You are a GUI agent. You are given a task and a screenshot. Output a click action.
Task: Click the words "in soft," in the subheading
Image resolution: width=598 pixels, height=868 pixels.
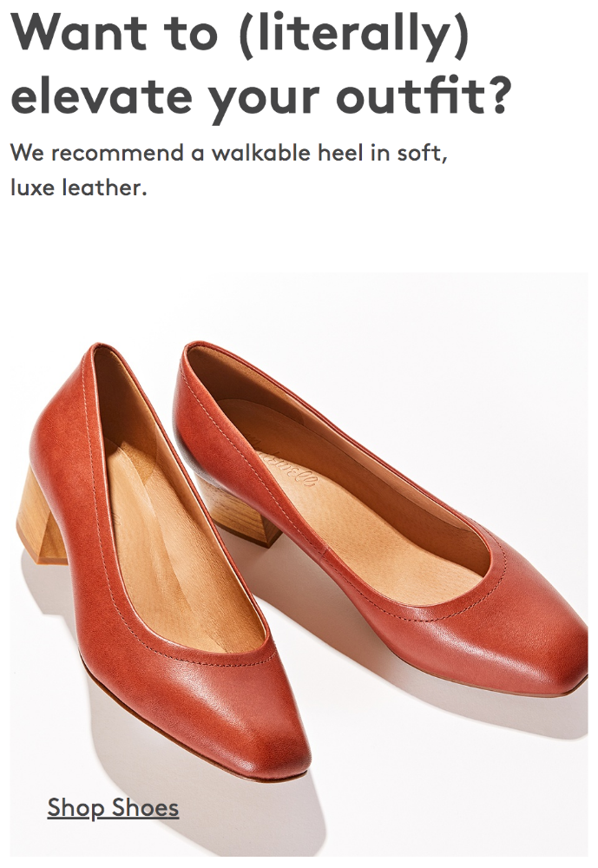409,153
